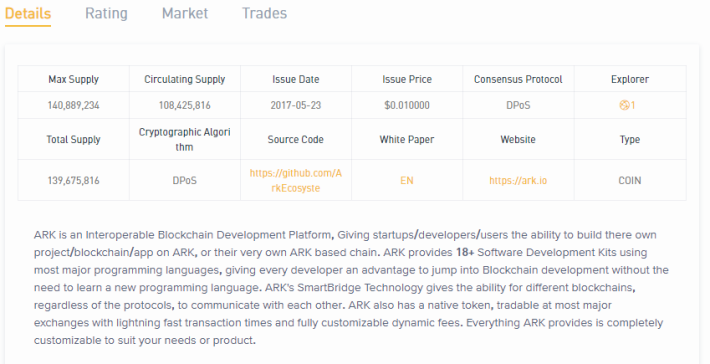
Task: Select the 139,675,816 total supply value
Action: tap(73, 181)
